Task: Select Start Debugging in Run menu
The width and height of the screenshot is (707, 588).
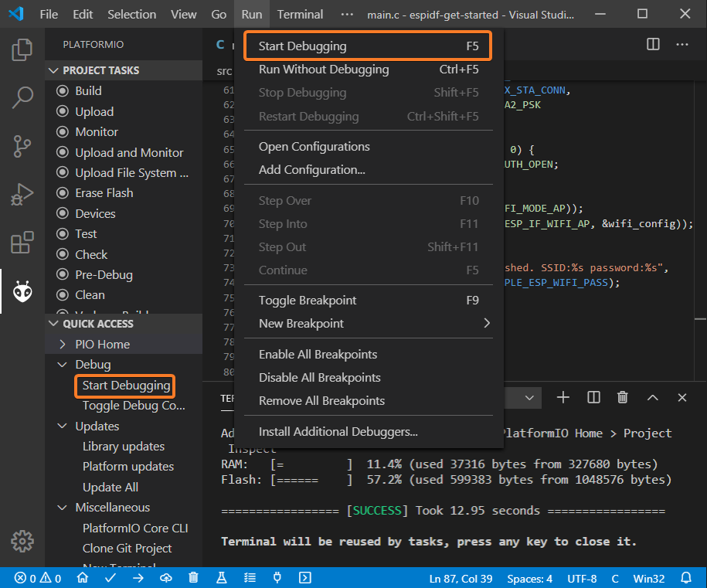Action: tap(368, 46)
